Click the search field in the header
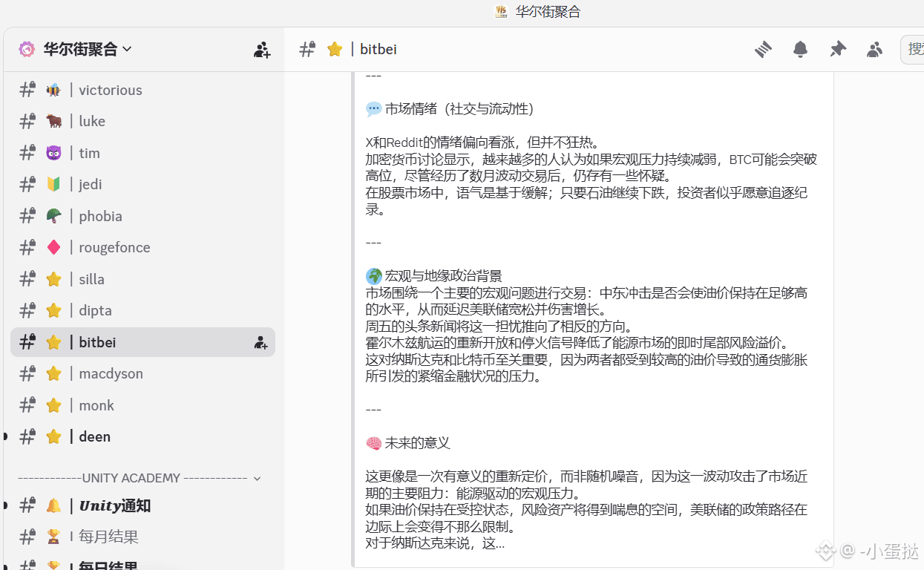The width and height of the screenshot is (924, 570). 912,49
